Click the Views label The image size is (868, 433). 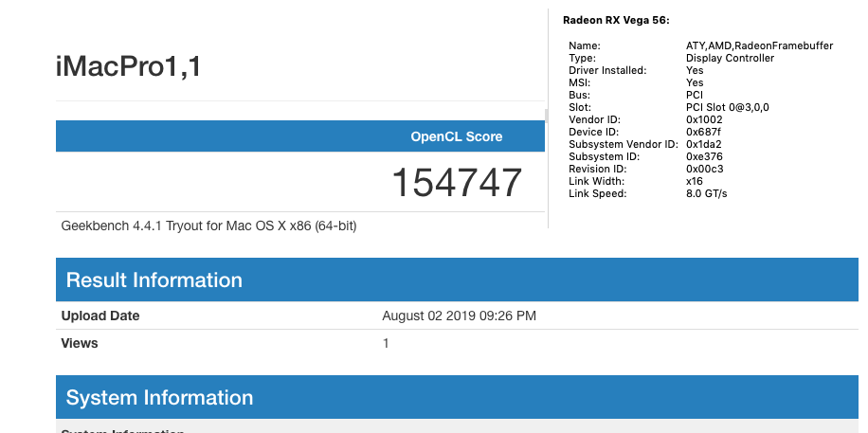[80, 343]
